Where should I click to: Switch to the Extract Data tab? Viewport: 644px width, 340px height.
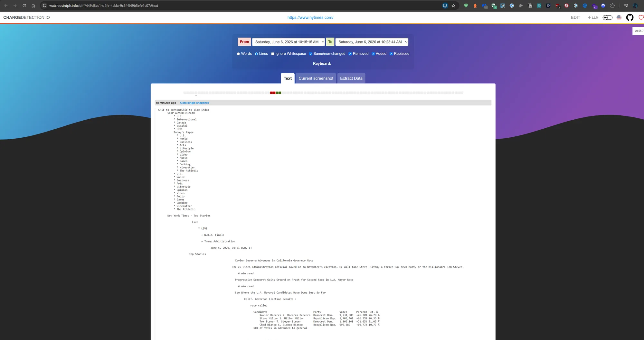351,78
